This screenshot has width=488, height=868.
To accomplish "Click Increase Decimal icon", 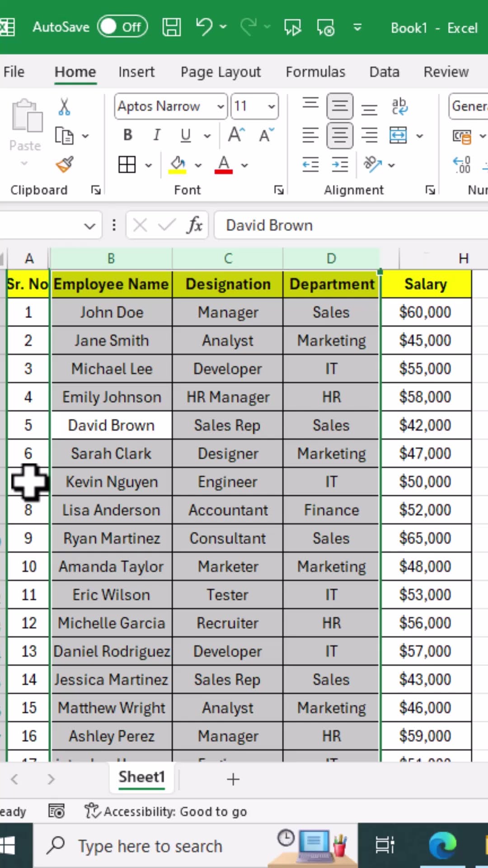I will click(x=462, y=165).
